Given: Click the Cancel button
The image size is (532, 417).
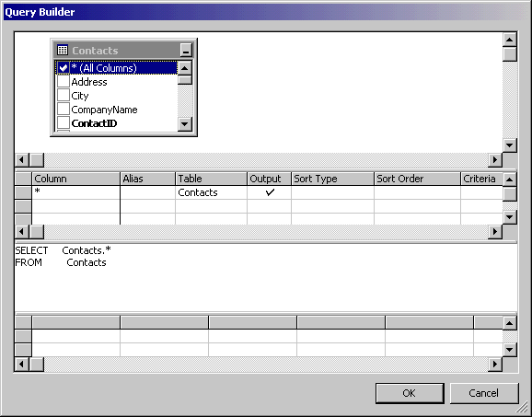Looking at the screenshot, I should point(484,393).
